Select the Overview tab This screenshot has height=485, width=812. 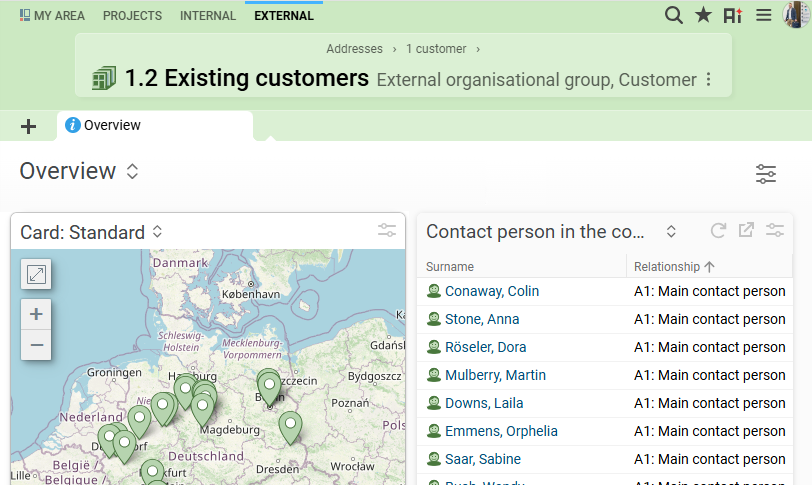[111, 125]
